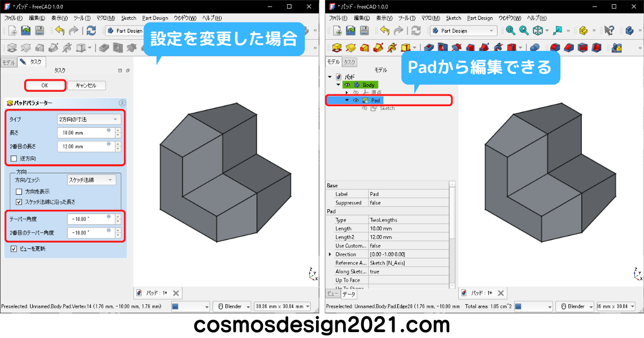Show the hidden Sketch item
This screenshot has height=338, width=644.
coord(364,108)
